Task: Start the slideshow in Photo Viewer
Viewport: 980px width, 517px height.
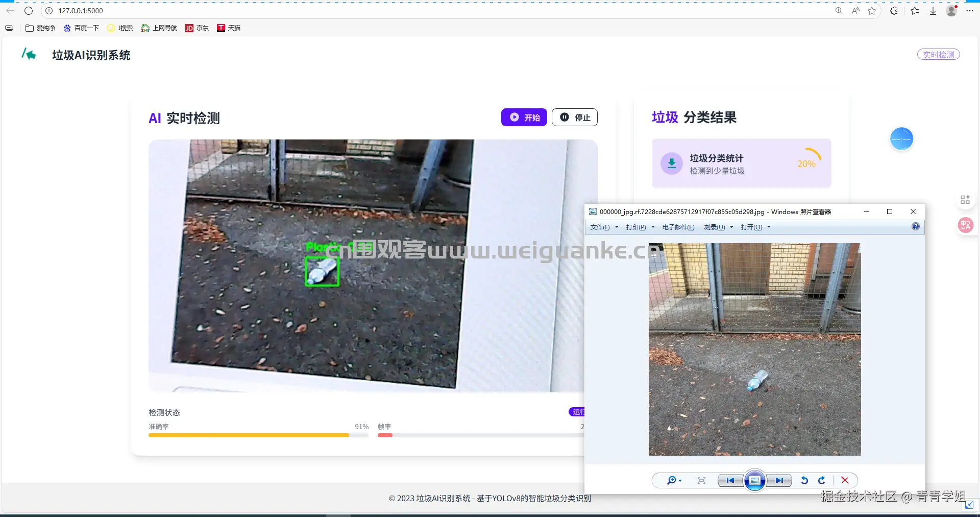Action: click(755, 480)
